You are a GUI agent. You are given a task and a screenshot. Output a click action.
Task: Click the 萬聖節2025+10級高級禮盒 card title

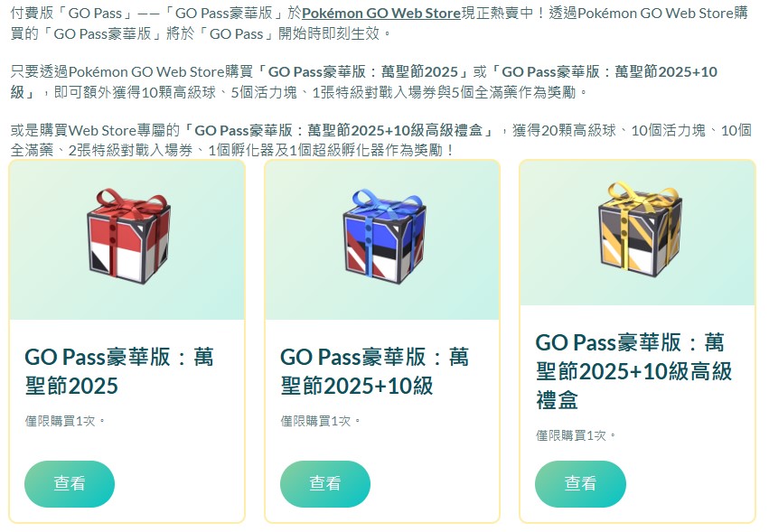point(633,371)
